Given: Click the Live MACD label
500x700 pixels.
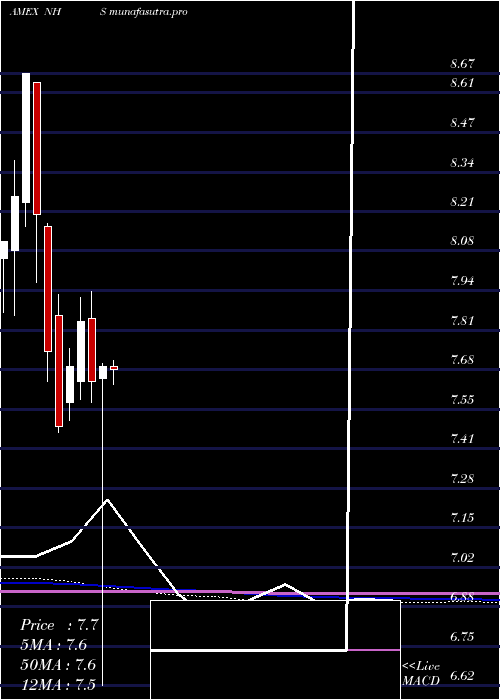Looking at the screenshot, I should tap(421, 674).
